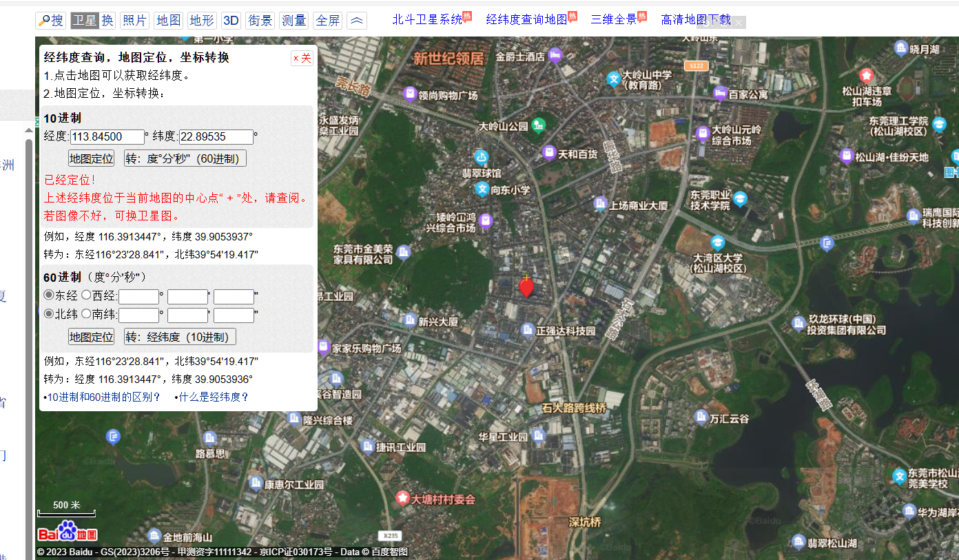Click the latitude minutes field in 60进制
This screenshot has width=959, height=560.
click(x=187, y=315)
